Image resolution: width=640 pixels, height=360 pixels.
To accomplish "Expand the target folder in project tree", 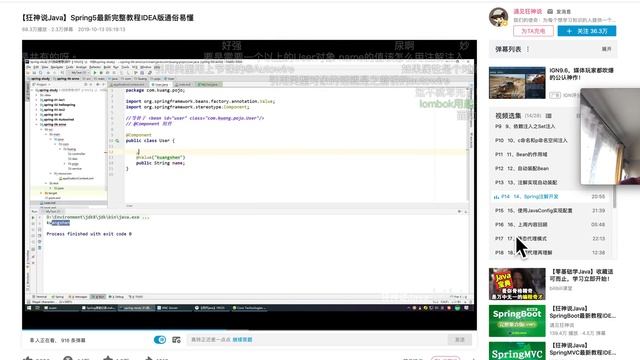I will tap(42, 193).
